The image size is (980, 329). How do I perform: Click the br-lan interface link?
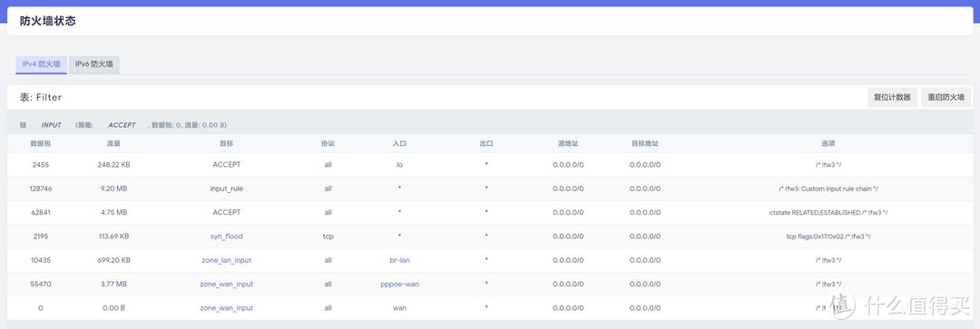coord(399,260)
